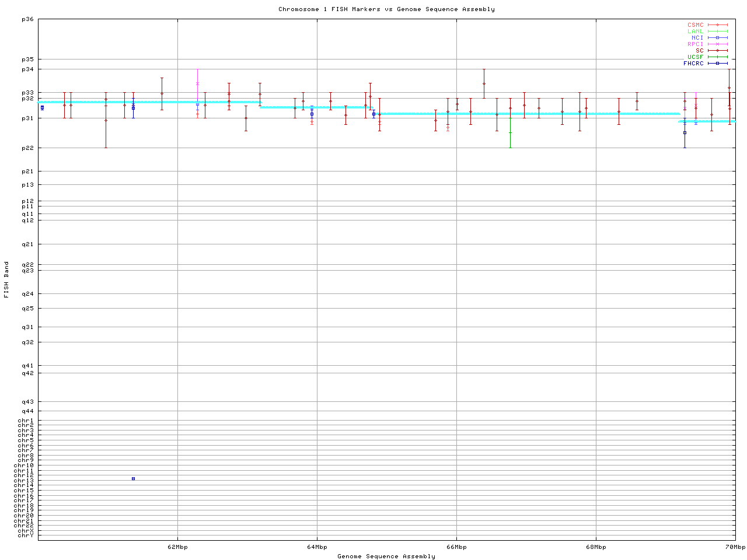Click the FHCRC blue legend marker
The width and height of the screenshot is (747, 560).
click(x=717, y=64)
